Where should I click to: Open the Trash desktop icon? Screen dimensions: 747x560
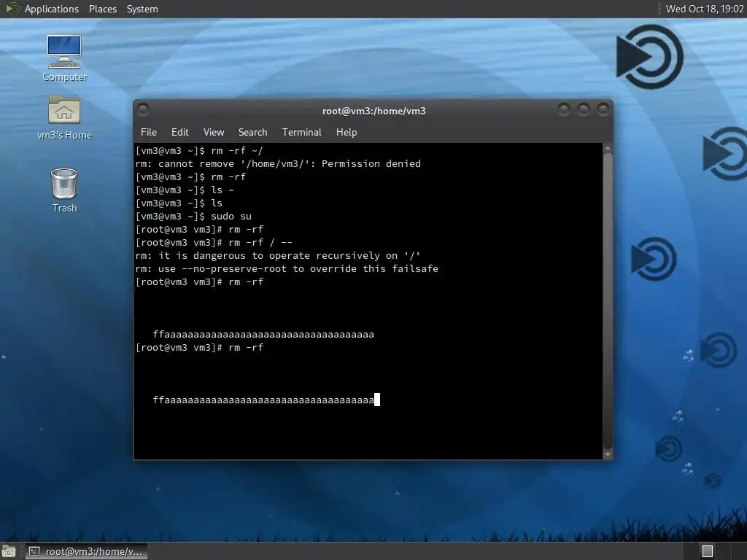64,190
